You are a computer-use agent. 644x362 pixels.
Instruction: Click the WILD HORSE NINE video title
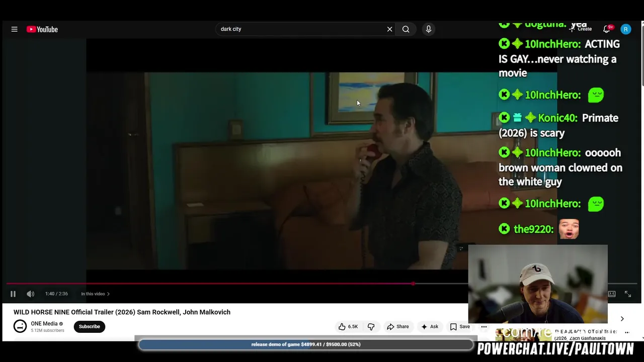click(122, 312)
